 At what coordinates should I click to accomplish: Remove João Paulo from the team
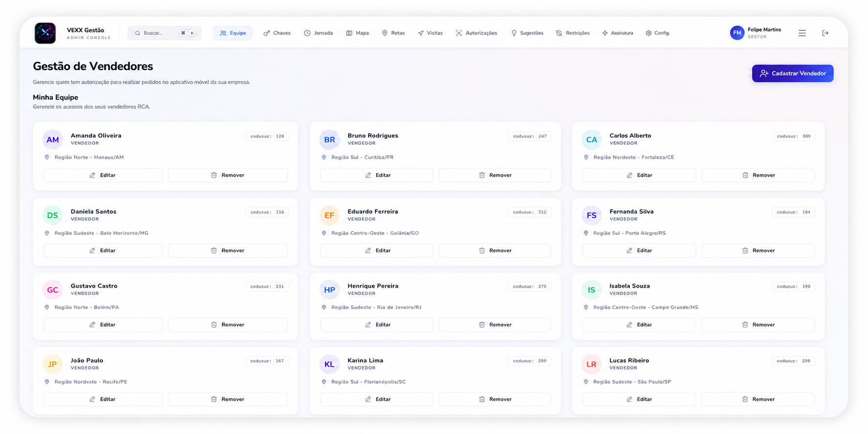click(x=228, y=399)
